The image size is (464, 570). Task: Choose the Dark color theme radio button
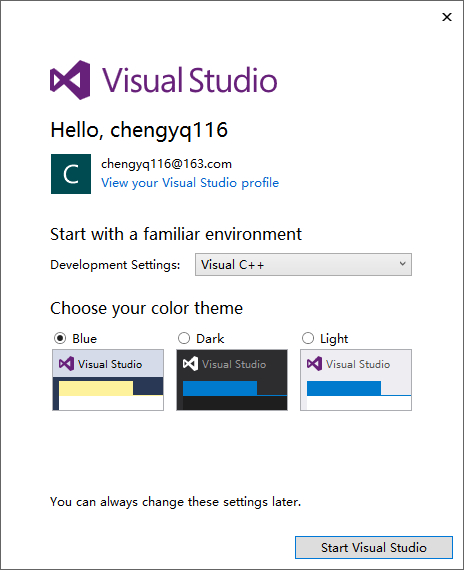tap(184, 338)
